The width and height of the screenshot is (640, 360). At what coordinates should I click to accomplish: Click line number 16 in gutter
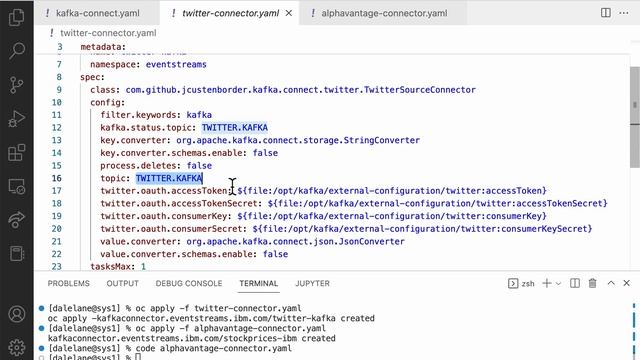click(57, 178)
